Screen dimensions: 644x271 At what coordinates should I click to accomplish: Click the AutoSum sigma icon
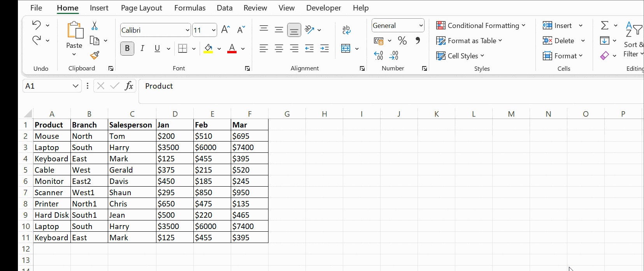604,26
